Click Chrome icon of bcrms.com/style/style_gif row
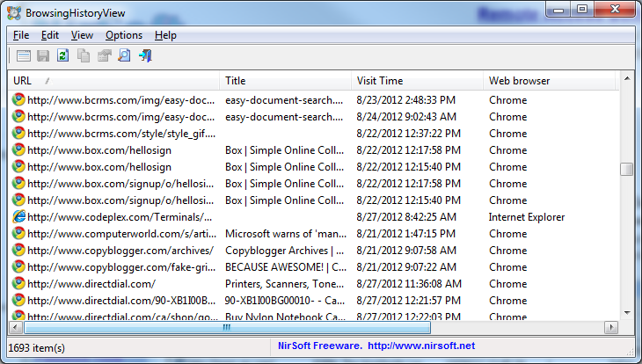642x364 pixels. tap(18, 133)
